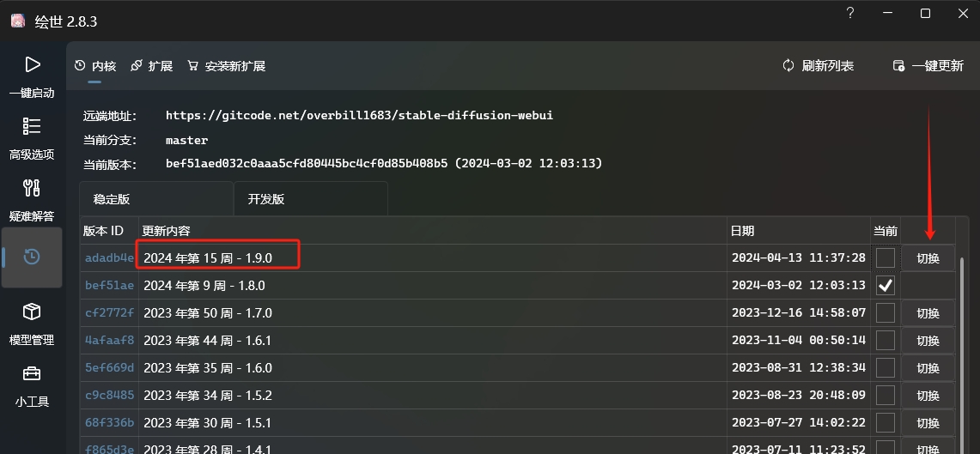This screenshot has height=454, width=980.
Task: Click the remote URL gitcode.net address
Action: pos(359,116)
